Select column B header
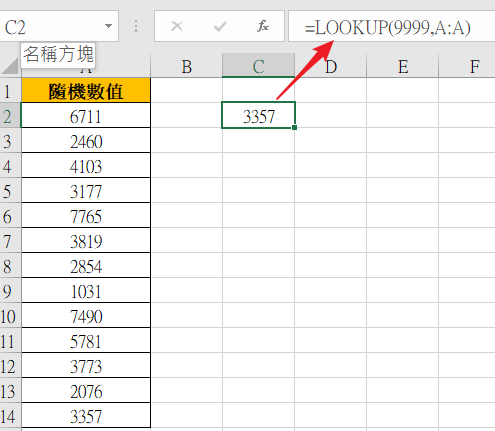This screenshot has width=495, height=431. tap(186, 66)
